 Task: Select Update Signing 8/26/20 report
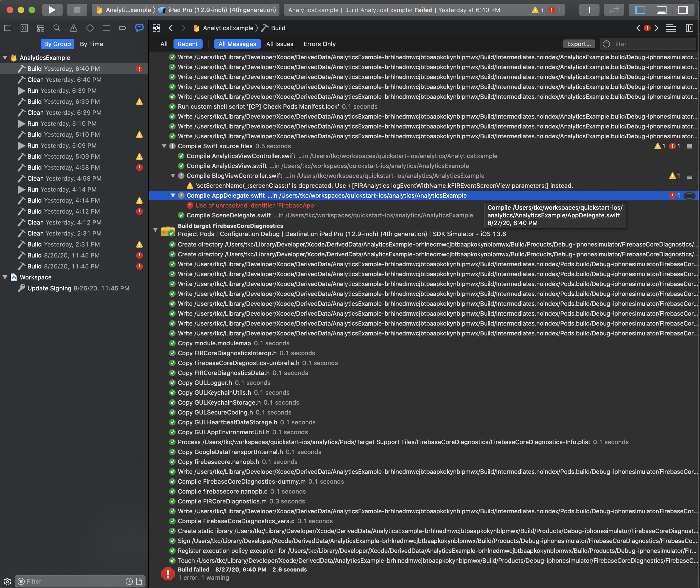point(74,288)
